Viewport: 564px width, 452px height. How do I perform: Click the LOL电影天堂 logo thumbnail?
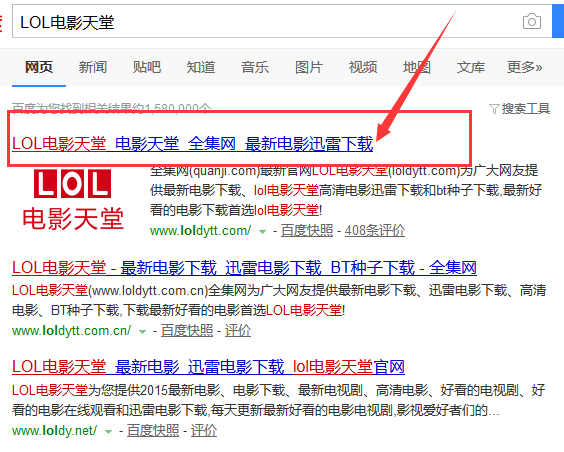tap(73, 200)
